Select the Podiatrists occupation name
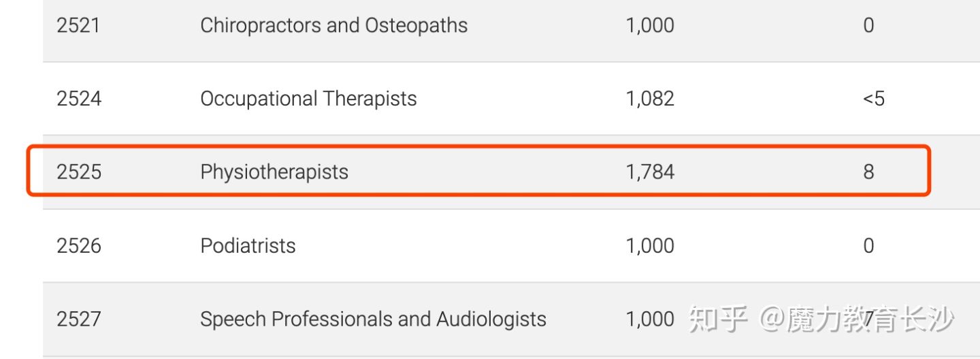 click(x=248, y=245)
